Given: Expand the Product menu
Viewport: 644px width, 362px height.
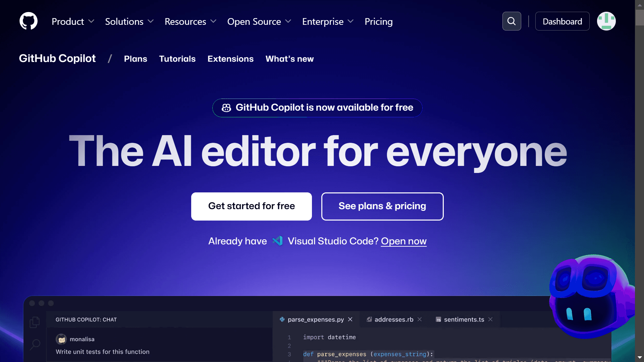Looking at the screenshot, I should 73,21.
